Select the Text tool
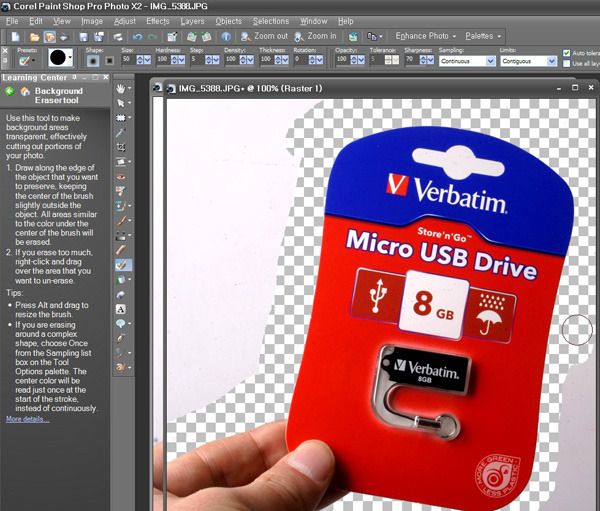 [x=121, y=309]
